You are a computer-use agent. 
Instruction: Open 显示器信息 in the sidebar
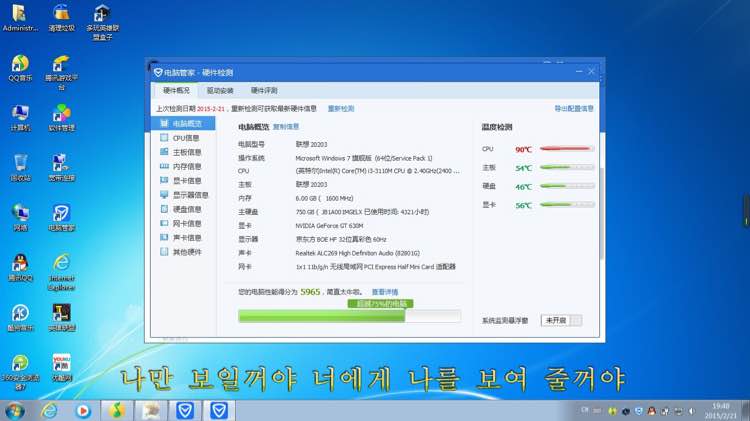click(183, 195)
